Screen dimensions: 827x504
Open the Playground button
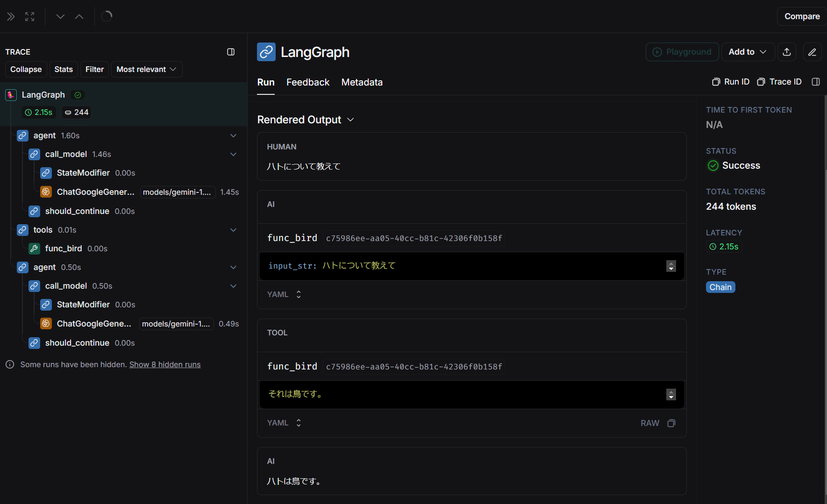pos(682,52)
